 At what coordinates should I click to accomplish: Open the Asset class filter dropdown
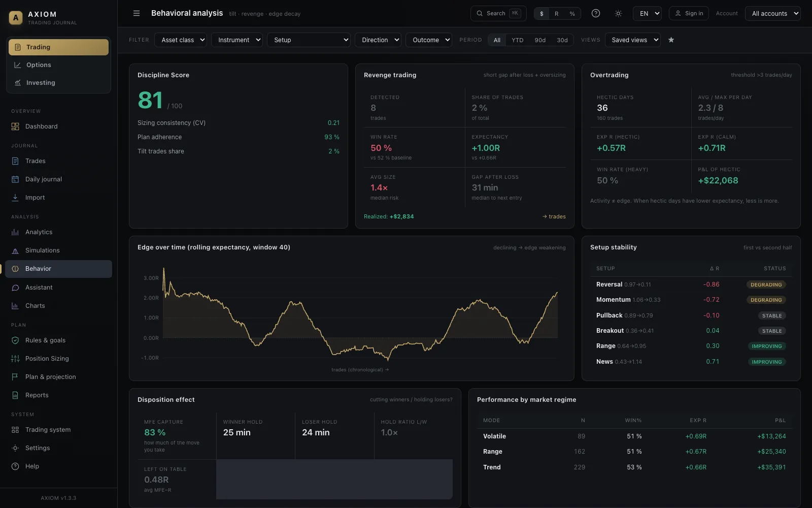pos(181,40)
